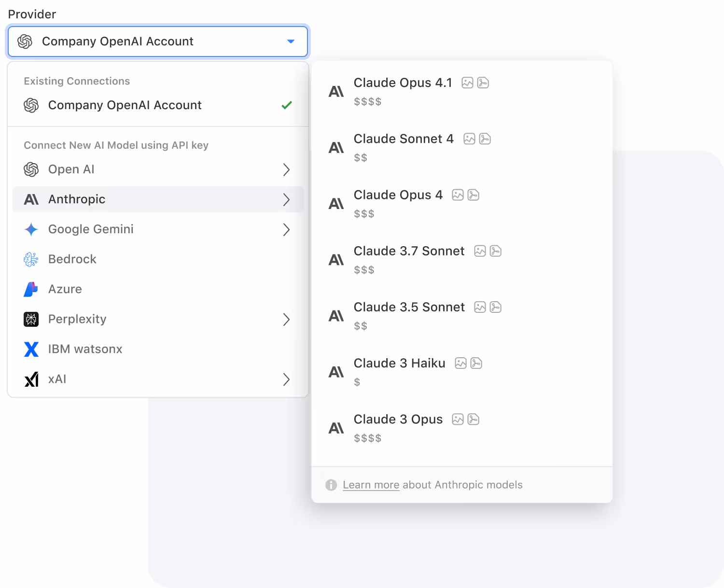Click the Existing Connections heading

(77, 81)
